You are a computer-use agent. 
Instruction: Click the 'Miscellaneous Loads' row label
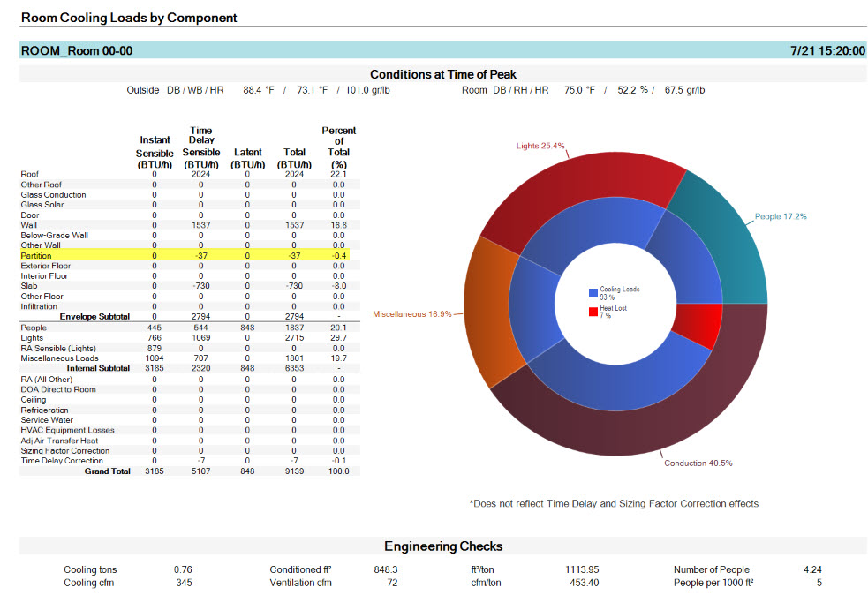[59, 358]
